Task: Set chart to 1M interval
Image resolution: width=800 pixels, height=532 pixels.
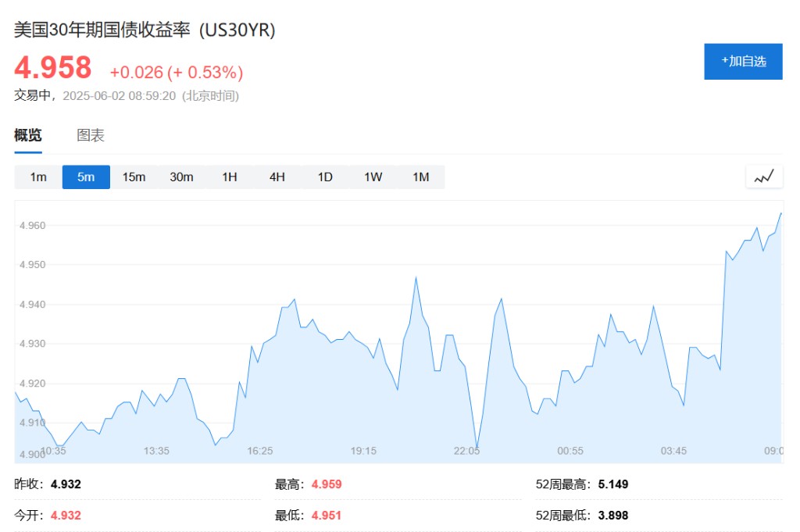Action: click(x=421, y=177)
